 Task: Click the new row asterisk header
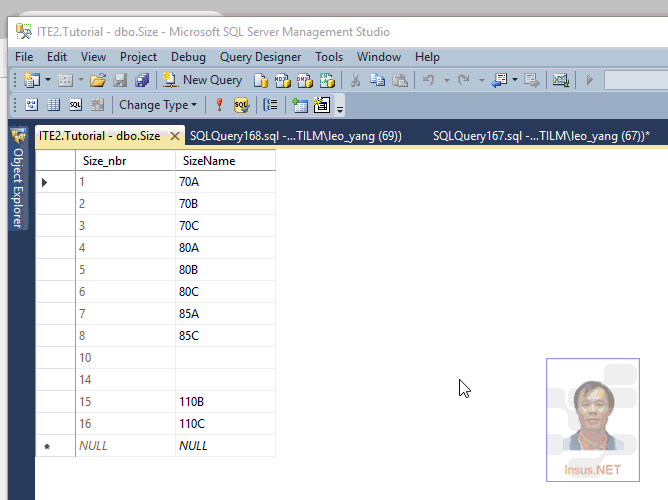(x=56, y=446)
